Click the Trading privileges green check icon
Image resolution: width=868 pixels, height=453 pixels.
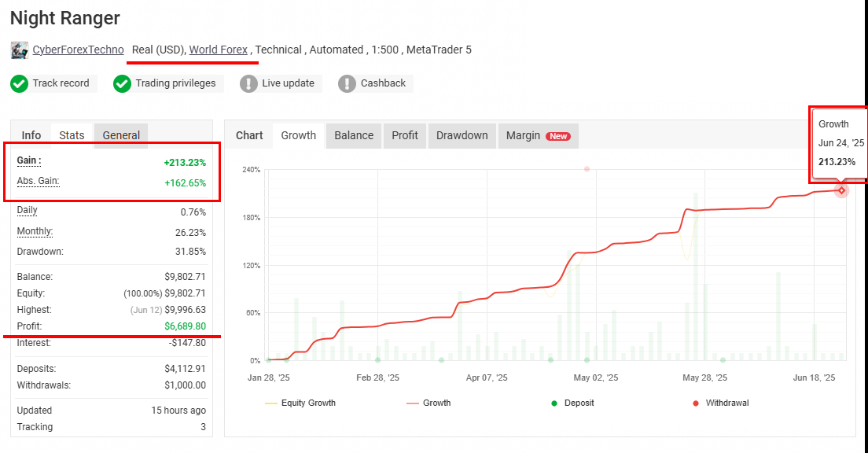(122, 83)
